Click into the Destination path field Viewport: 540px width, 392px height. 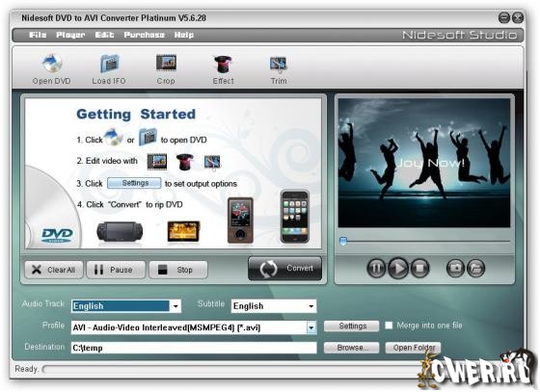tap(194, 348)
